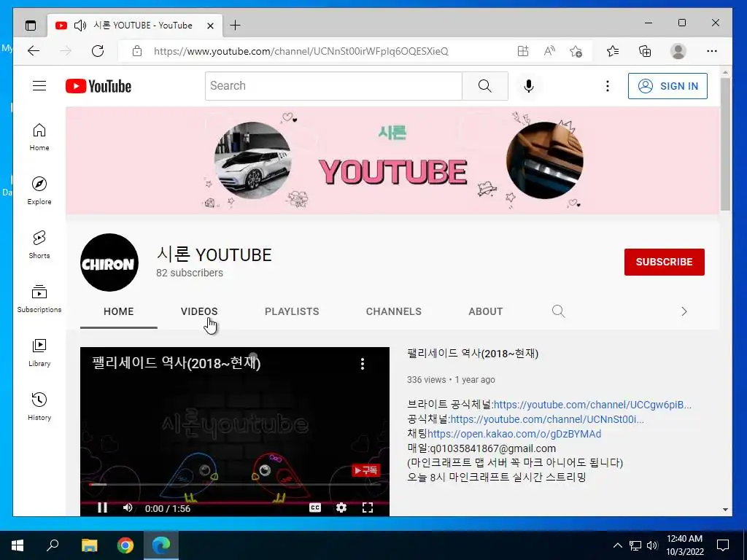
Task: Open the 브라이트 공식체널 channel link
Action: point(592,404)
